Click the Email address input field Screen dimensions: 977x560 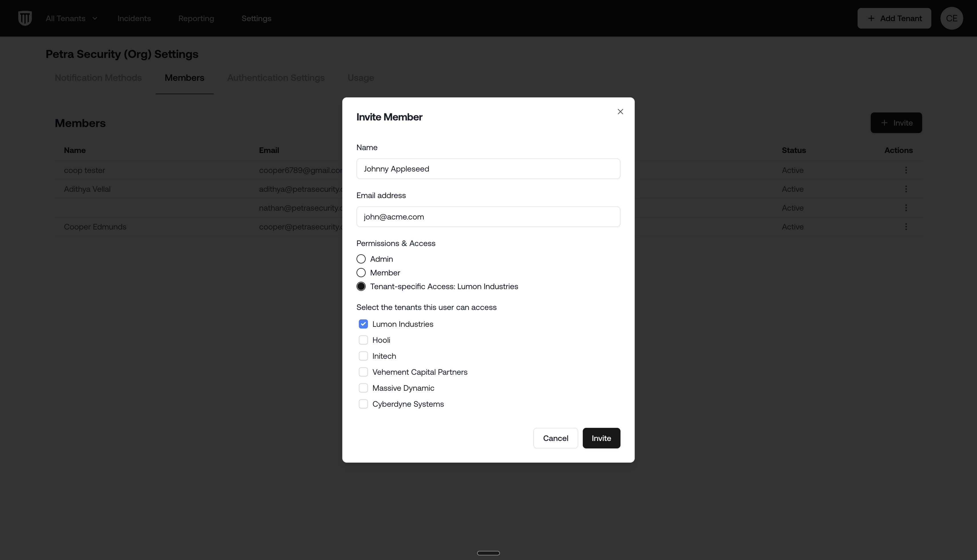point(488,217)
